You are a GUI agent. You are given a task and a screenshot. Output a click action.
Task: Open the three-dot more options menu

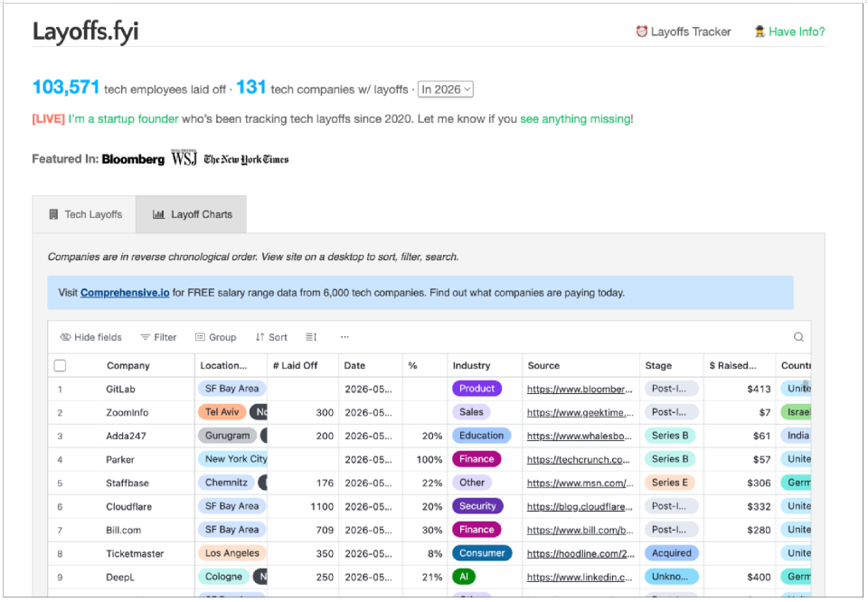click(344, 337)
